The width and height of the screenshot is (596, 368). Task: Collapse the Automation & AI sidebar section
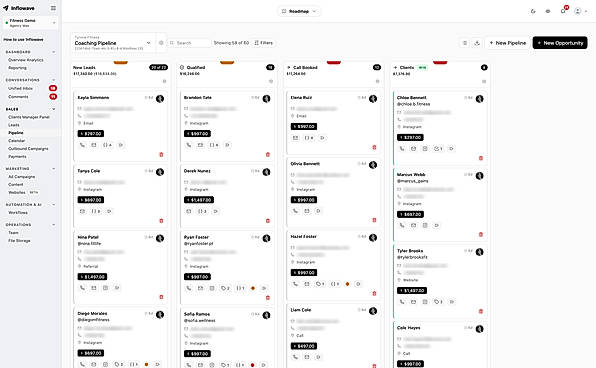tap(54, 205)
